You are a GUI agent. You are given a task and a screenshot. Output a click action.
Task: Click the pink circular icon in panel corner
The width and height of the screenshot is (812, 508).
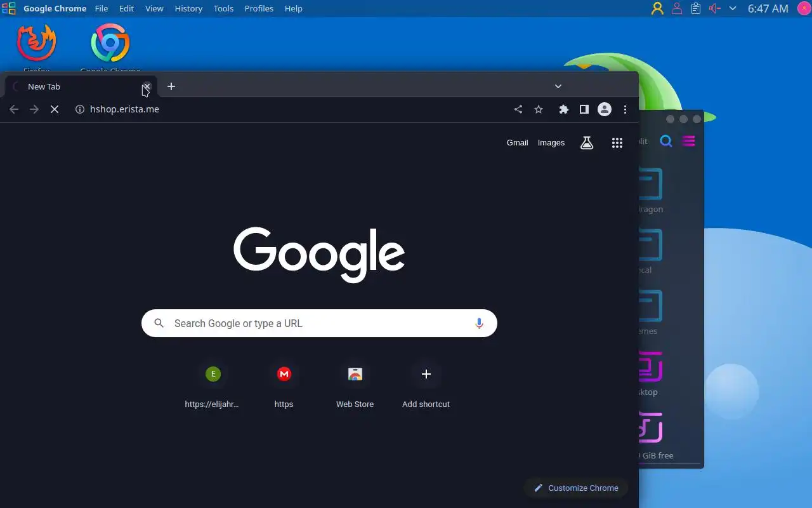click(x=803, y=8)
